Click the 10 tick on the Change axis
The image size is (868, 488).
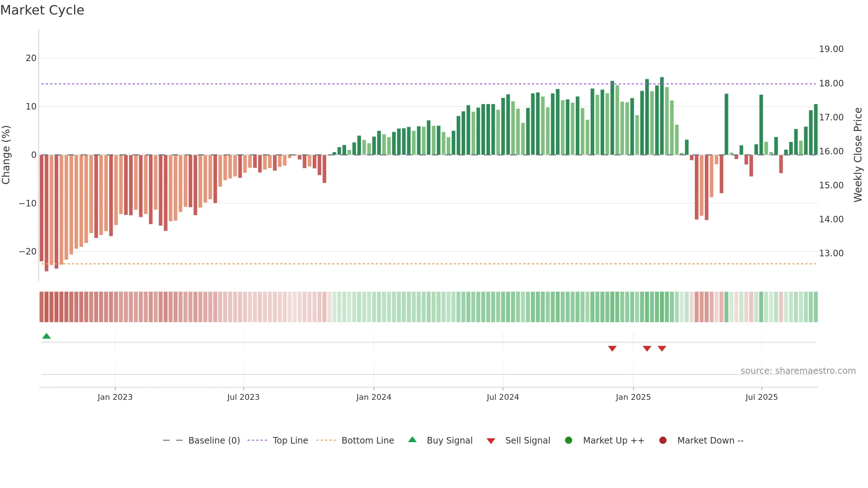click(x=31, y=107)
